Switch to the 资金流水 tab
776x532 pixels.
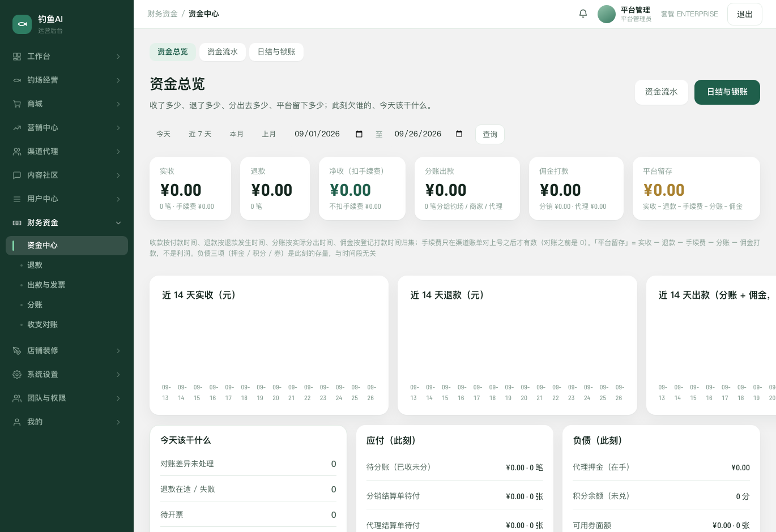pos(223,52)
